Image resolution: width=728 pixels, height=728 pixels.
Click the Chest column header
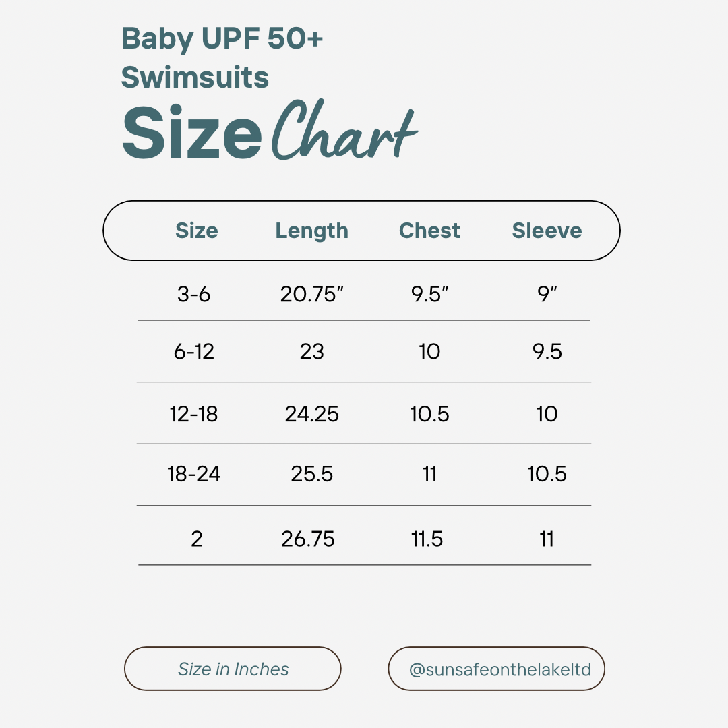tap(429, 231)
